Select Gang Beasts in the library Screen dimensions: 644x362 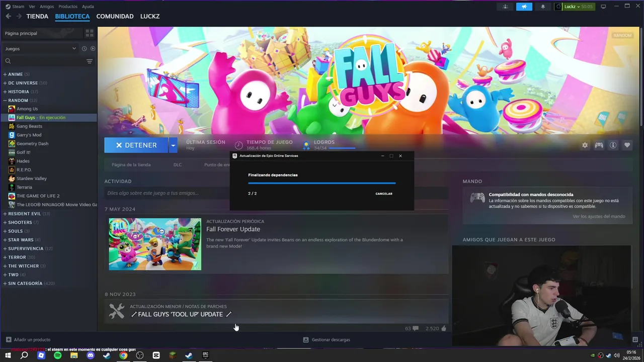29,127
